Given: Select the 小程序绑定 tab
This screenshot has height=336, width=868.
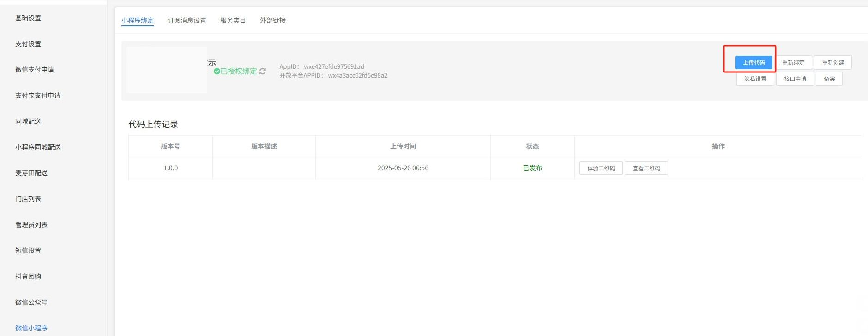Looking at the screenshot, I should tap(137, 20).
